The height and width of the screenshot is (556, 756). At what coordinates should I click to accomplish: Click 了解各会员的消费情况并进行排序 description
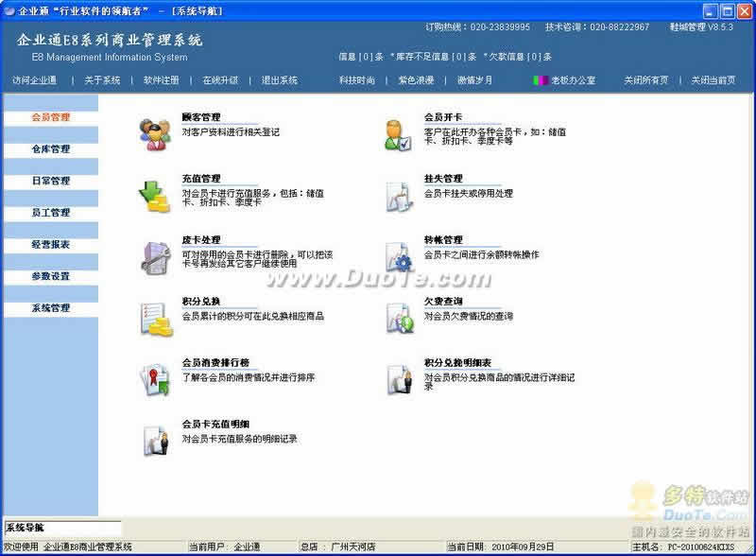tap(249, 377)
